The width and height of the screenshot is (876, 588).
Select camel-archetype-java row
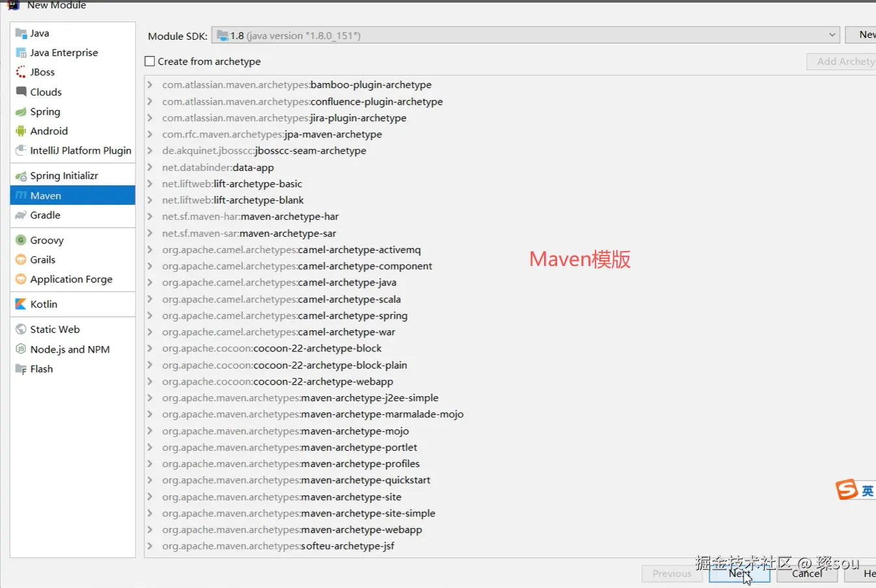510,282
